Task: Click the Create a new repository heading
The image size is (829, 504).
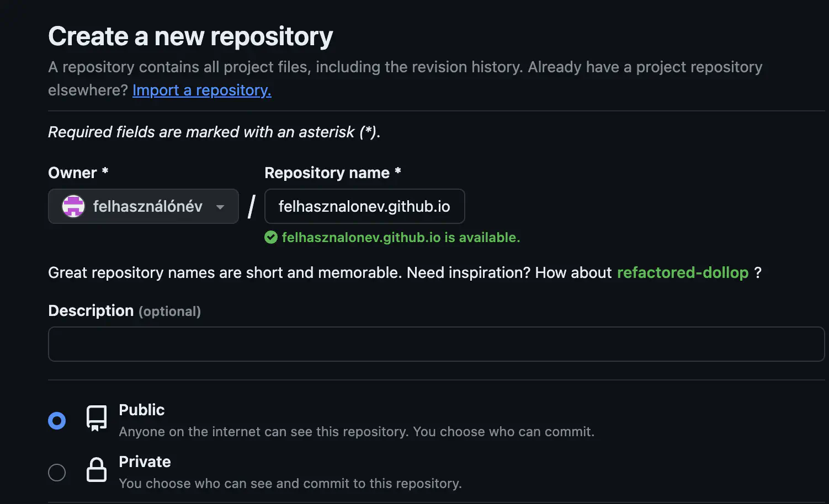Action: click(x=190, y=36)
